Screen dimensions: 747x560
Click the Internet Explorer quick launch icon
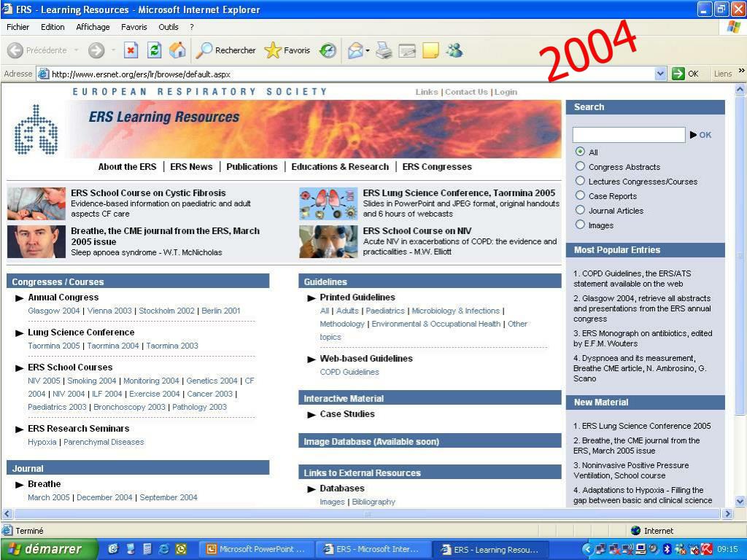click(x=164, y=549)
